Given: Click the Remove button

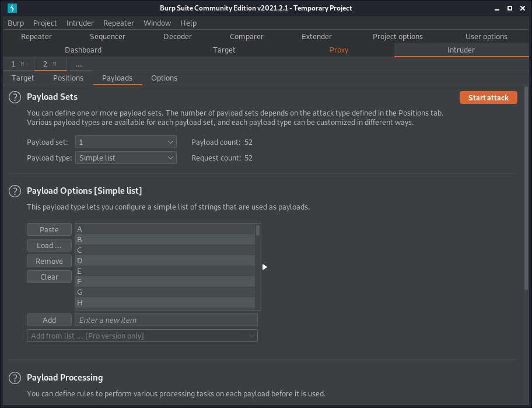Looking at the screenshot, I should tap(49, 261).
